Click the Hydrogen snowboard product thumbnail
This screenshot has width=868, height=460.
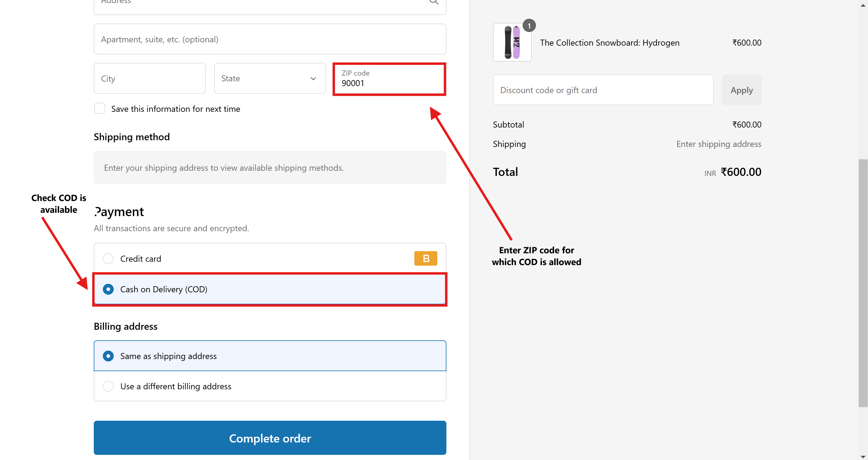[512, 42]
